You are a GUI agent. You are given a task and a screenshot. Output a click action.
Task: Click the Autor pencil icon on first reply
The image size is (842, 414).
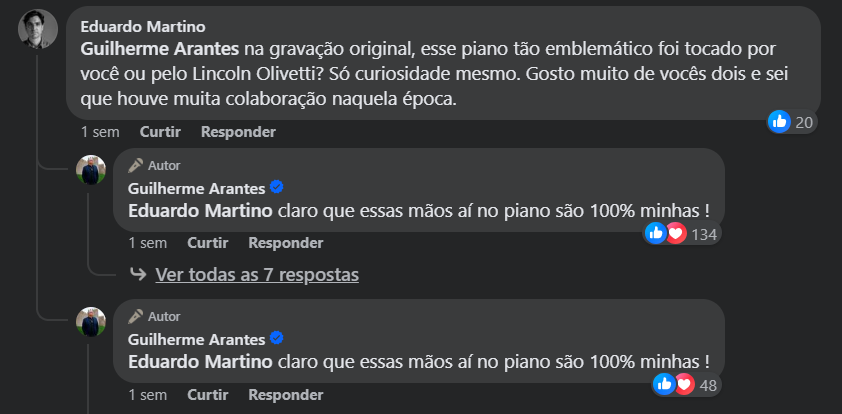click(135, 165)
